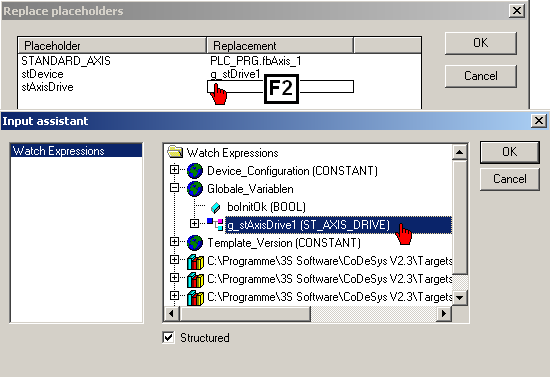Click the tree scroll left arrow
553x377 pixels.
[x=171, y=313]
